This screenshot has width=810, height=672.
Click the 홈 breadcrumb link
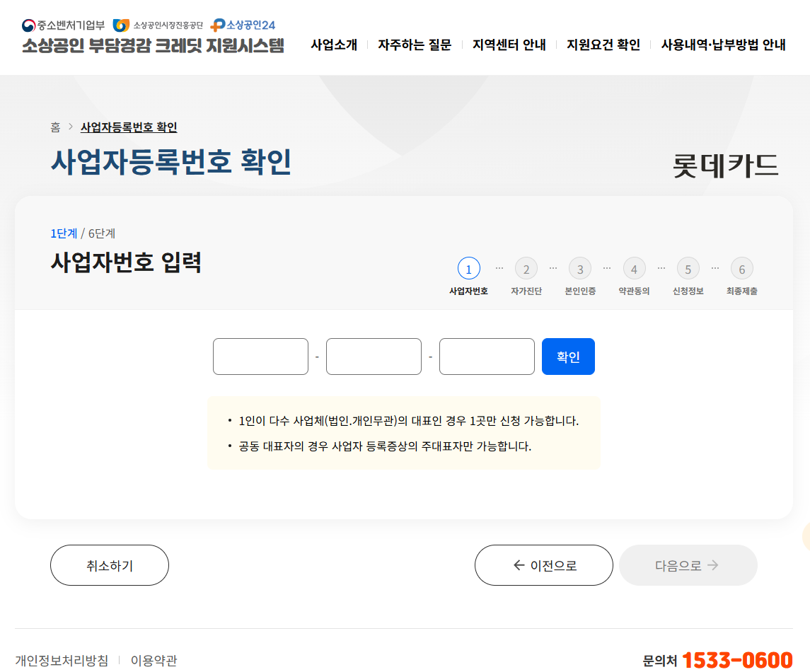click(x=55, y=127)
